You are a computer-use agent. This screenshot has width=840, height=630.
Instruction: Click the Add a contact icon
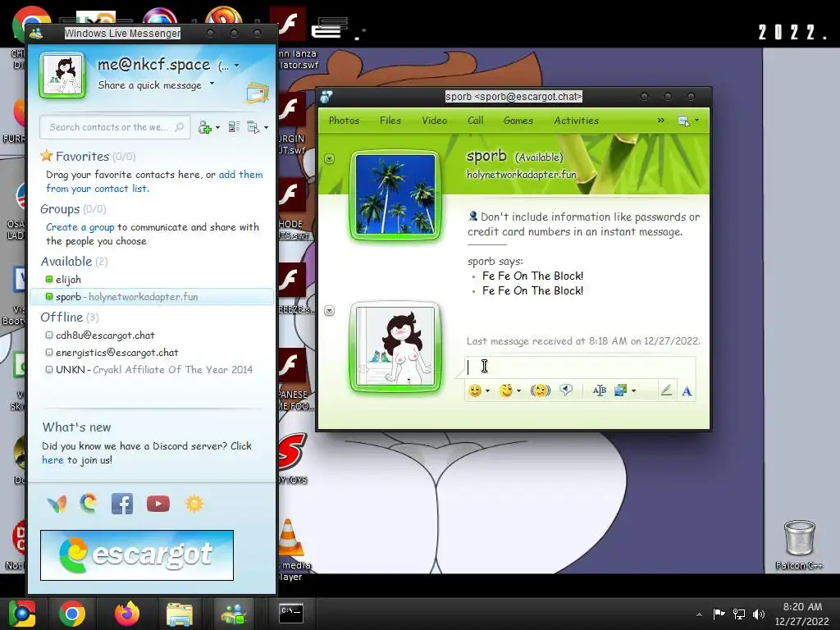coord(204,127)
